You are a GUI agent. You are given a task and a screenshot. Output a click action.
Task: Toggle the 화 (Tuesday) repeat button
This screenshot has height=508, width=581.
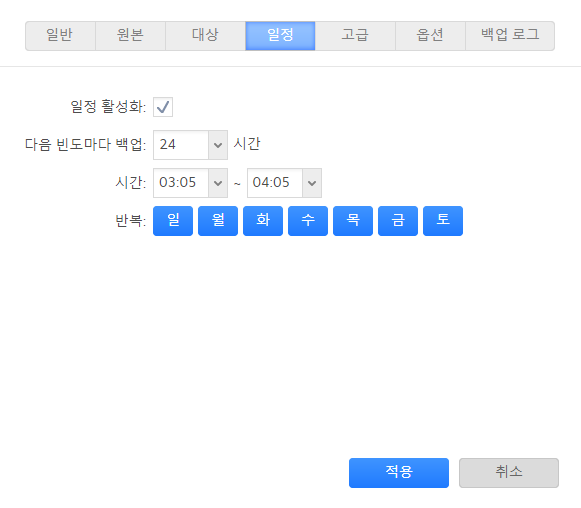coord(263,221)
